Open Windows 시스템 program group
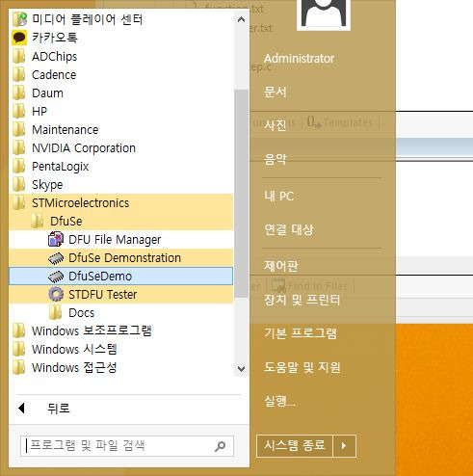The width and height of the screenshot is (473, 476). point(120,349)
